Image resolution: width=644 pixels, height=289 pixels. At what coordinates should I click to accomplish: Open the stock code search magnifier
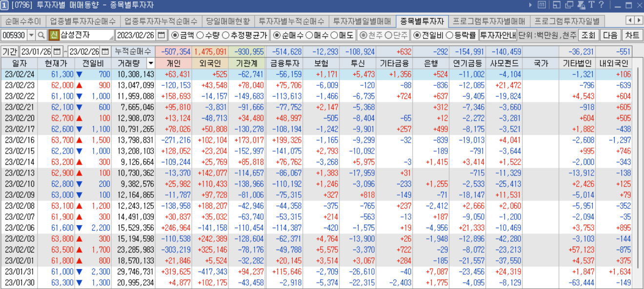[41, 35]
